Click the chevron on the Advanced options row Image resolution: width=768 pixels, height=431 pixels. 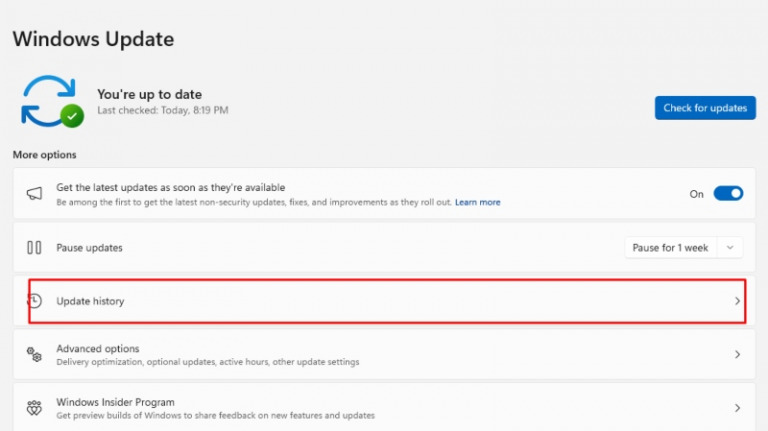(x=737, y=355)
